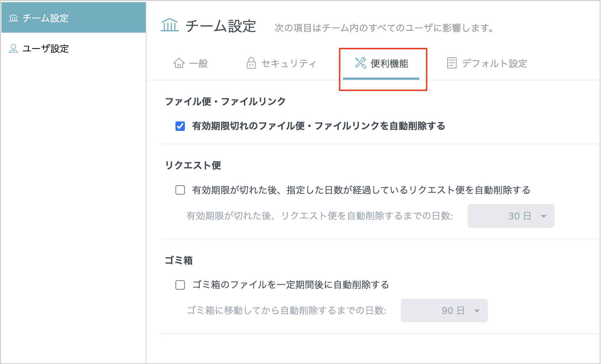Open the 30 日 days dropdown
The image size is (601, 364).
511,216
